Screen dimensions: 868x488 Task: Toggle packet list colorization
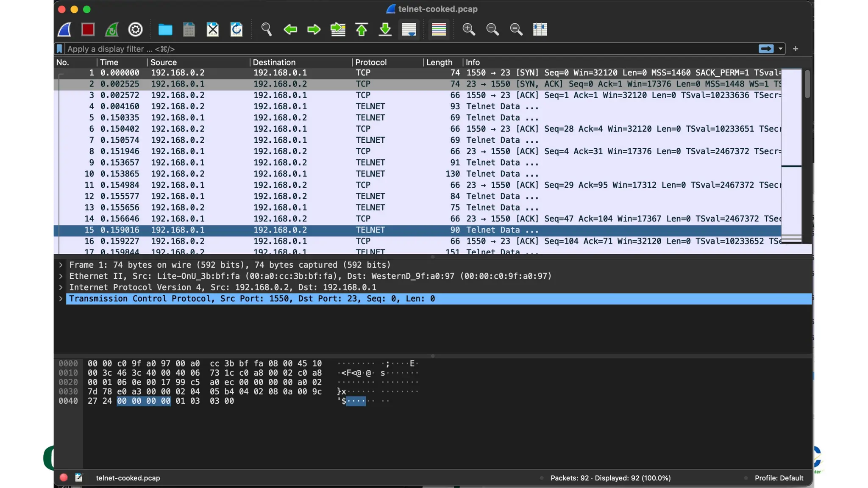tap(439, 30)
